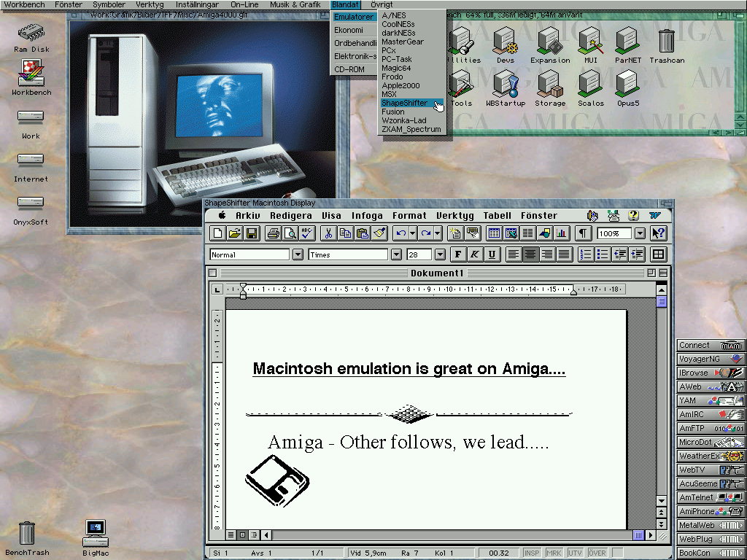The height and width of the screenshot is (560, 747).
Task: Save the document with the floppy icon
Action: point(252,233)
